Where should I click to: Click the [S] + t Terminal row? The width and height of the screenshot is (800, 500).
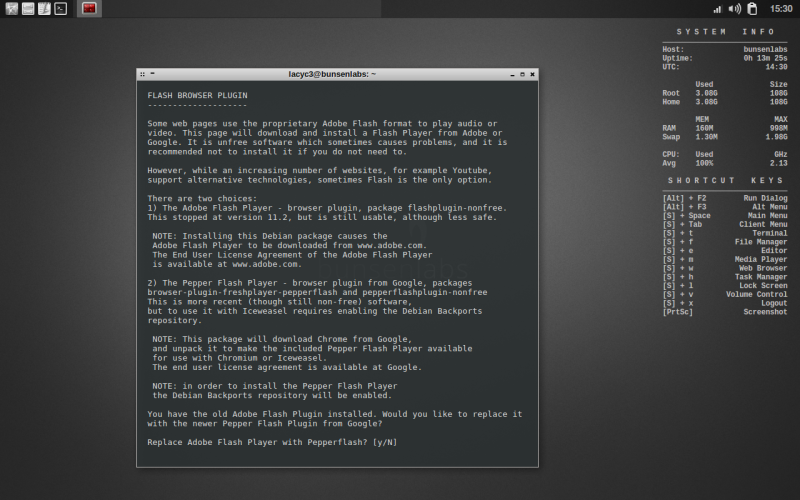[x=724, y=233]
